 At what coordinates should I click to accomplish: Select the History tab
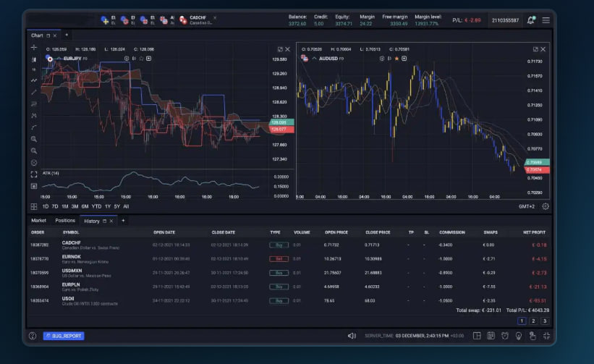pyautogui.click(x=92, y=221)
